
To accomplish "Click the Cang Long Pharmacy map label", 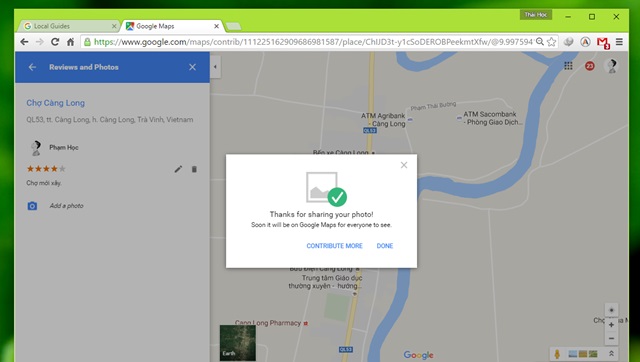I will coord(268,323).
